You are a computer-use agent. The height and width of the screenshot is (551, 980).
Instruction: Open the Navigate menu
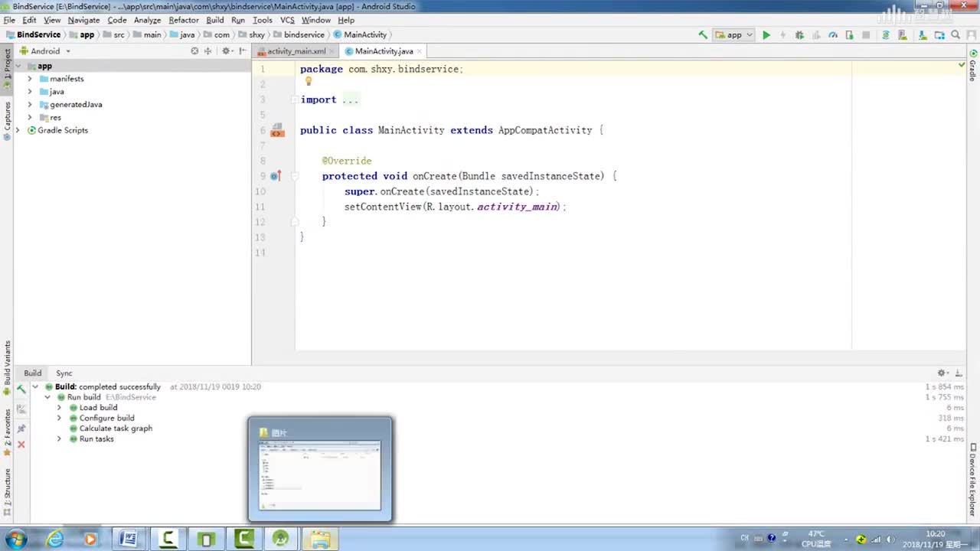click(x=83, y=20)
